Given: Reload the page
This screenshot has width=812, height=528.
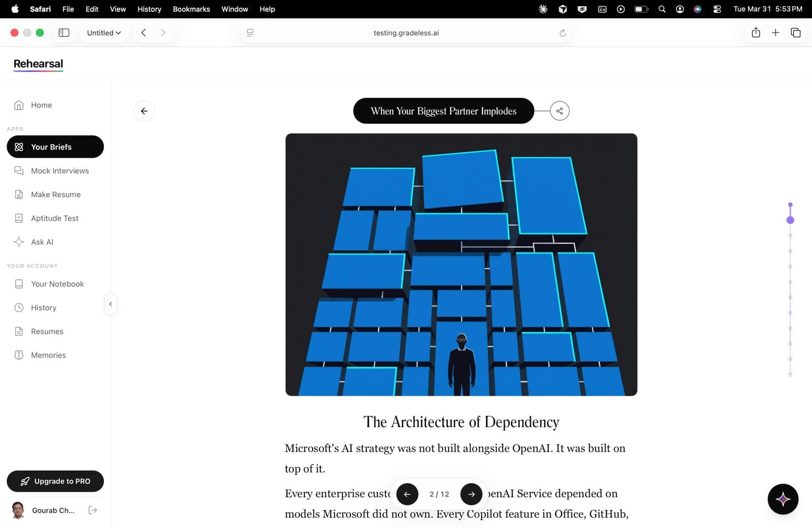Looking at the screenshot, I should [562, 33].
